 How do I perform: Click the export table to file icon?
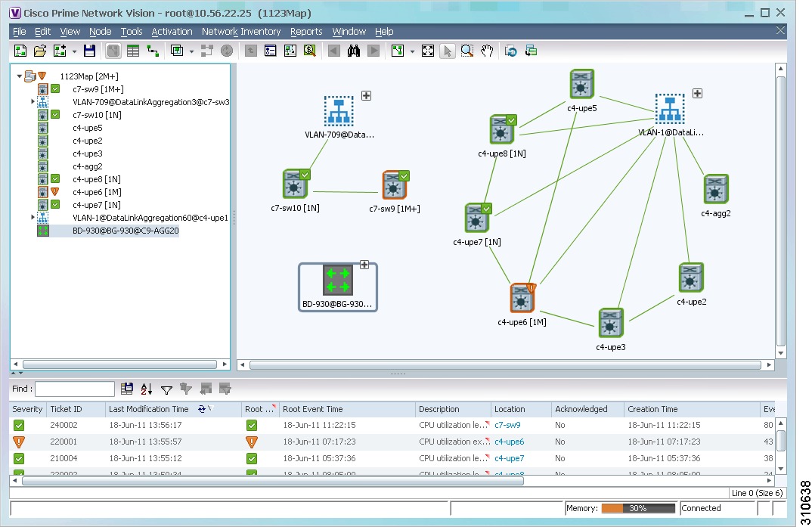(x=127, y=389)
